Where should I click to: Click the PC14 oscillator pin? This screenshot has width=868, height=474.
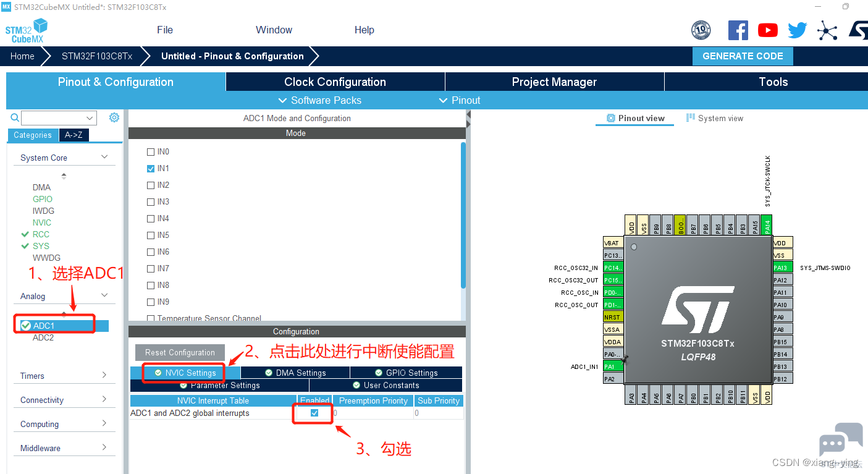pyautogui.click(x=613, y=268)
